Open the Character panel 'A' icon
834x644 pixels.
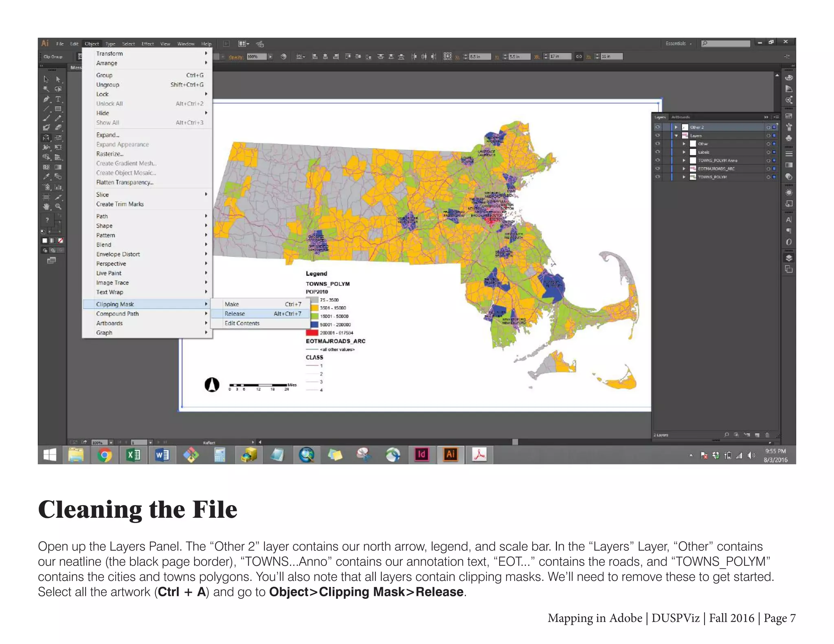pyautogui.click(x=789, y=220)
